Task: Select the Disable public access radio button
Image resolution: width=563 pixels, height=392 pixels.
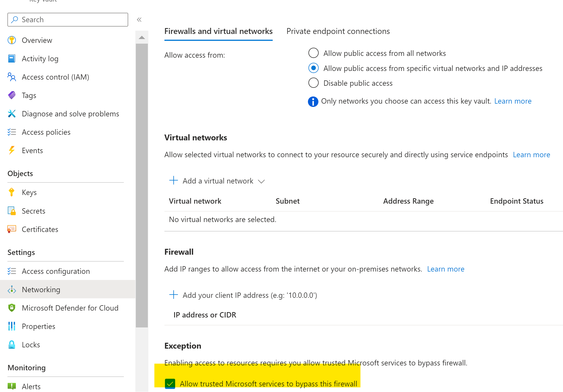Action: click(313, 83)
